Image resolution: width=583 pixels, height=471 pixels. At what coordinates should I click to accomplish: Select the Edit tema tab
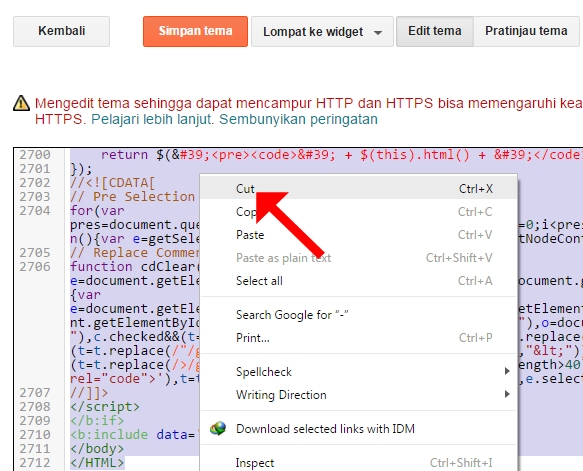(435, 31)
